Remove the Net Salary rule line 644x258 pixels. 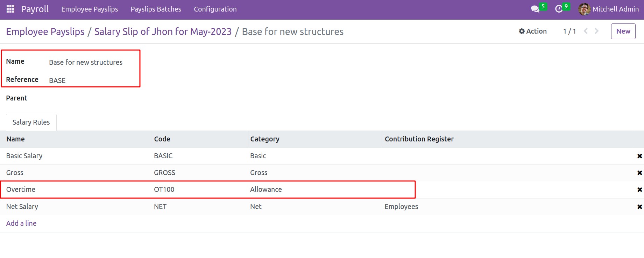click(639, 207)
